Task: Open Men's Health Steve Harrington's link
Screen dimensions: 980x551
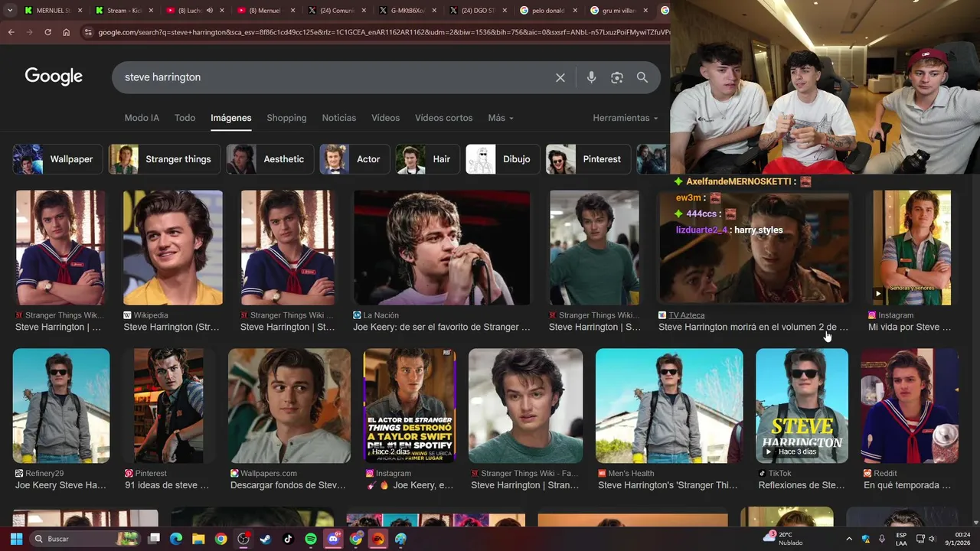Action: tap(669, 485)
